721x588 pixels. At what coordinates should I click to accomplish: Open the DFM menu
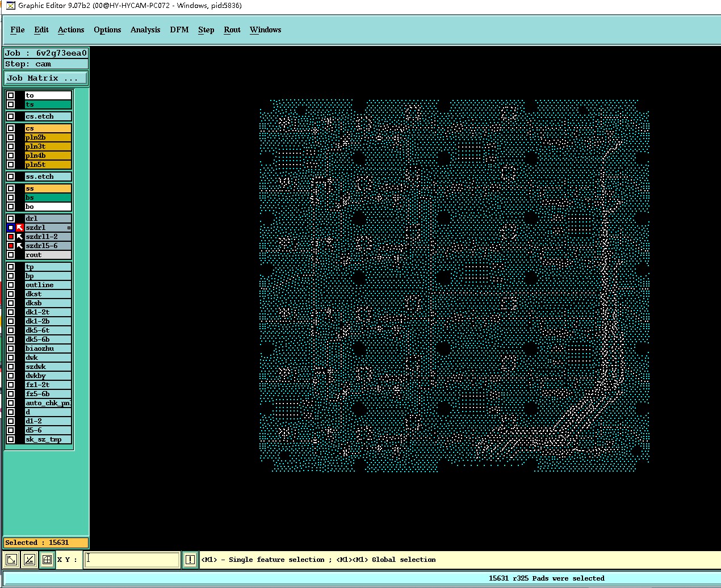pos(179,30)
